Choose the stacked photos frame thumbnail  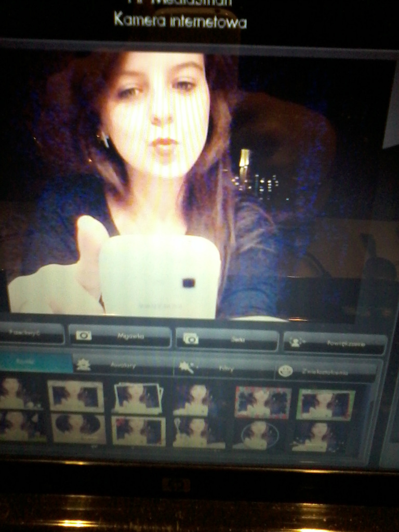tap(138, 398)
